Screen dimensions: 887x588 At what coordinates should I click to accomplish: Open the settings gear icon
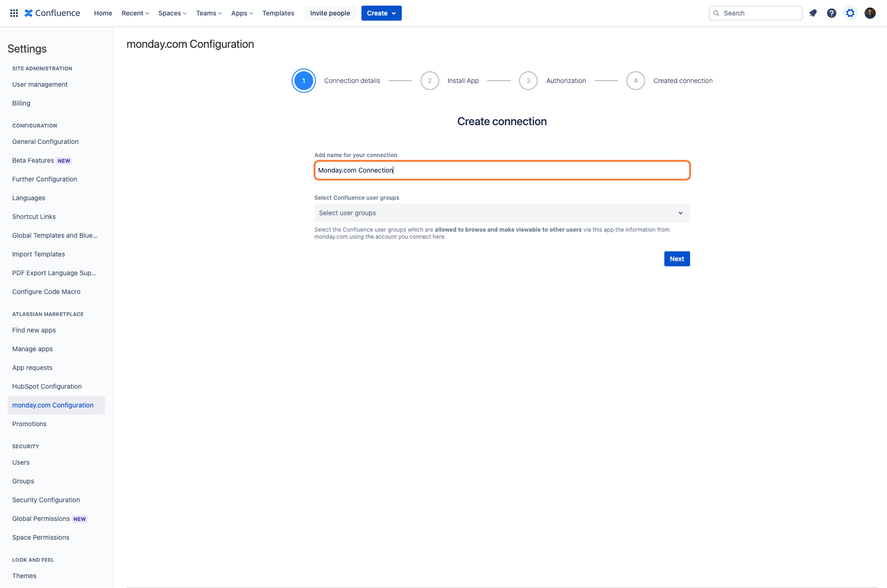[x=850, y=13]
